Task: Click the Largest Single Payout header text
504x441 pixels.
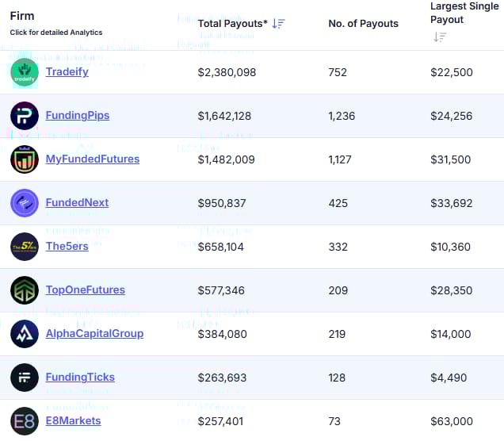Action: pyautogui.click(x=464, y=13)
